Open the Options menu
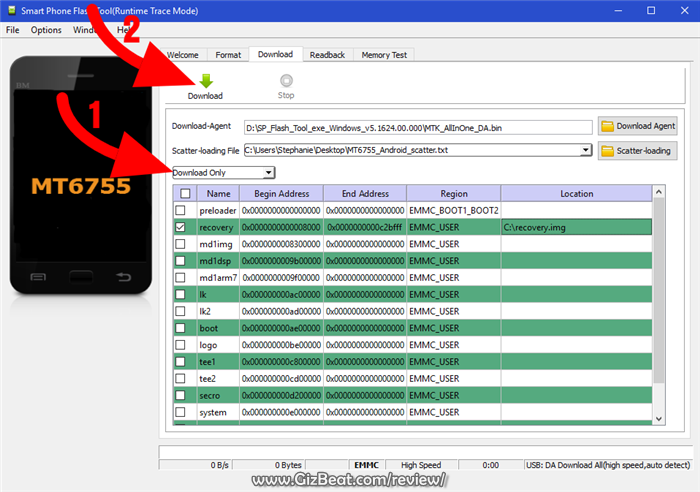Screen dimensions: 700x492 pyautogui.click(x=46, y=30)
